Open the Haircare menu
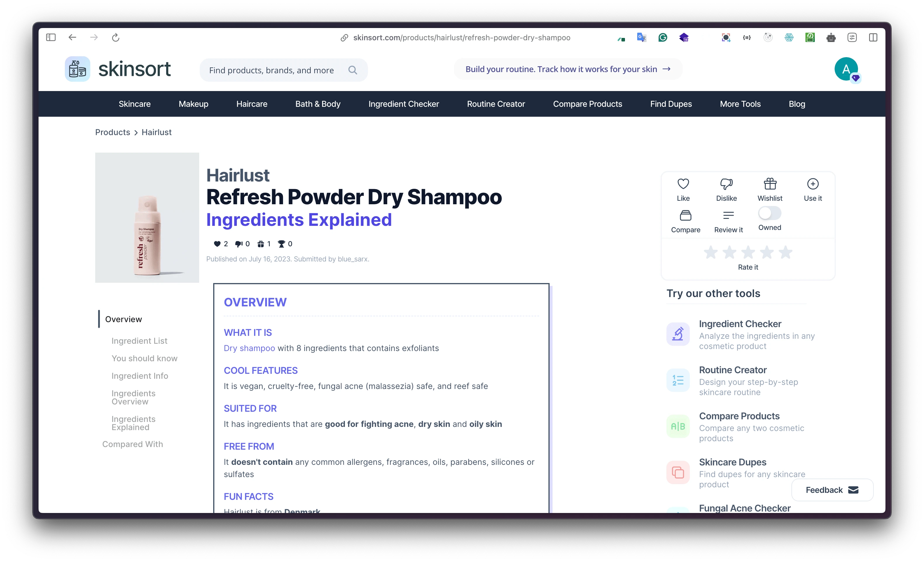The height and width of the screenshot is (562, 924). click(252, 104)
